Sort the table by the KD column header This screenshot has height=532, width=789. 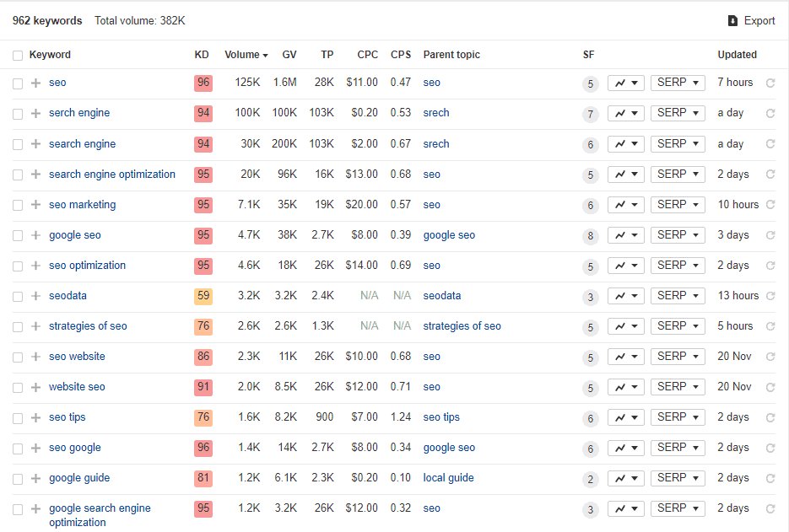pyautogui.click(x=201, y=54)
